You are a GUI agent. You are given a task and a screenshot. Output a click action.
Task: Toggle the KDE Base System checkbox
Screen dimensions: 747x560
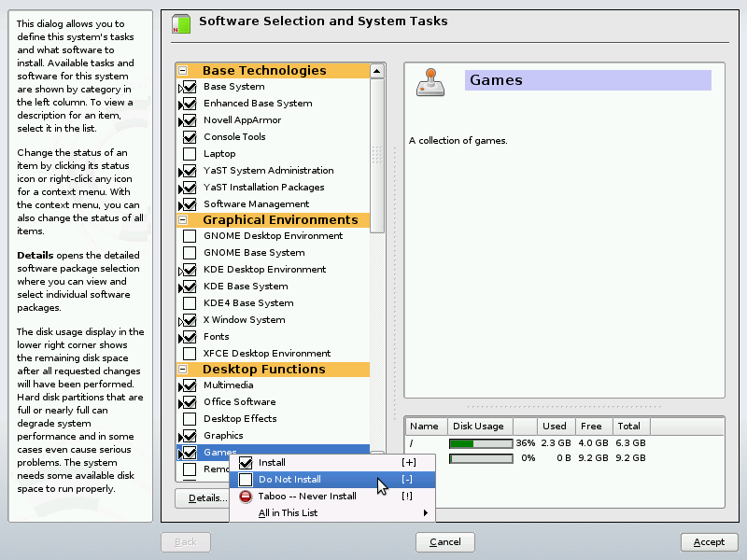[190, 287]
